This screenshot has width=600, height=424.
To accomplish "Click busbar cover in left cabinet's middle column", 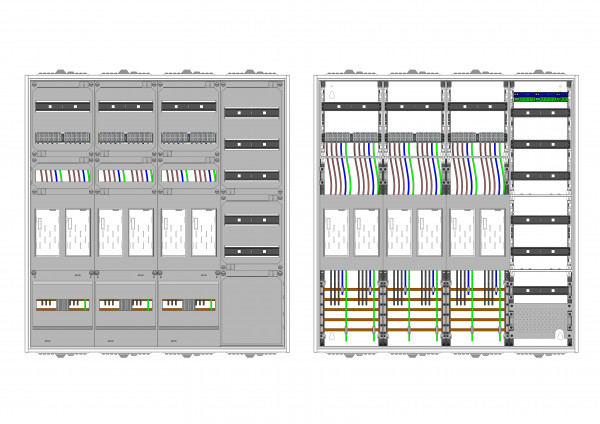I will pyautogui.click(x=125, y=304).
